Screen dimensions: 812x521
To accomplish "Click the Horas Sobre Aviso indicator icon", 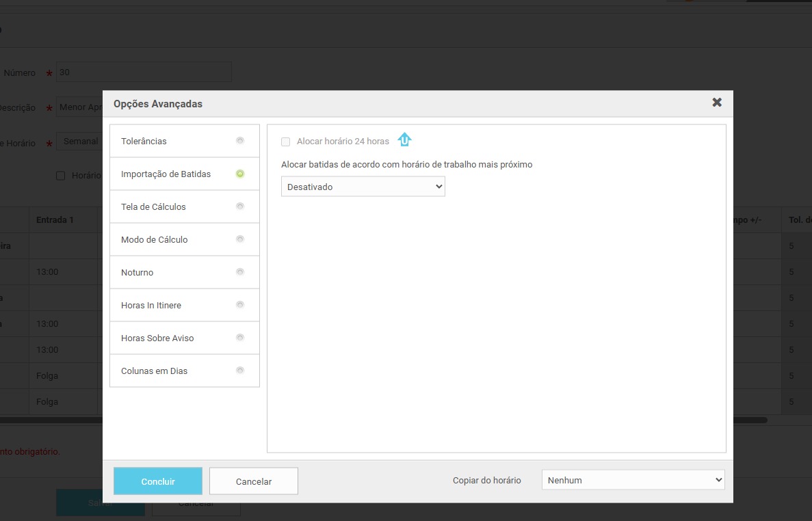I will tap(239, 338).
